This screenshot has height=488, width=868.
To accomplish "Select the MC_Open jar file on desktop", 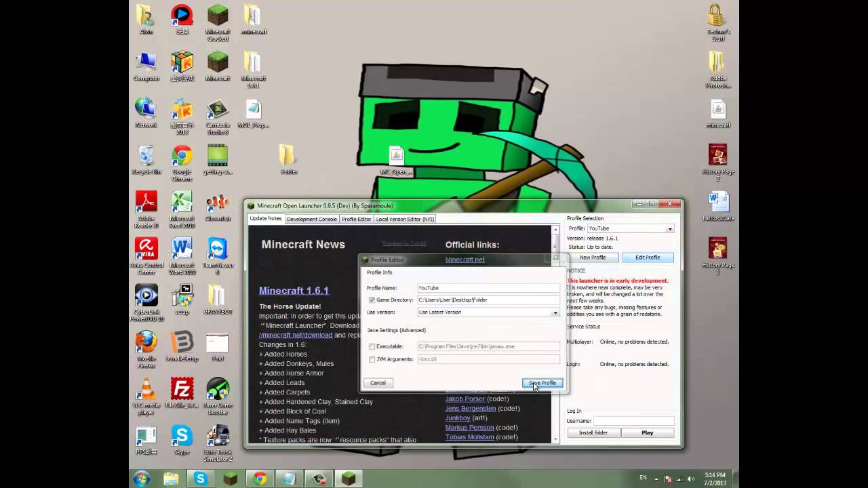I will pyautogui.click(x=396, y=160).
